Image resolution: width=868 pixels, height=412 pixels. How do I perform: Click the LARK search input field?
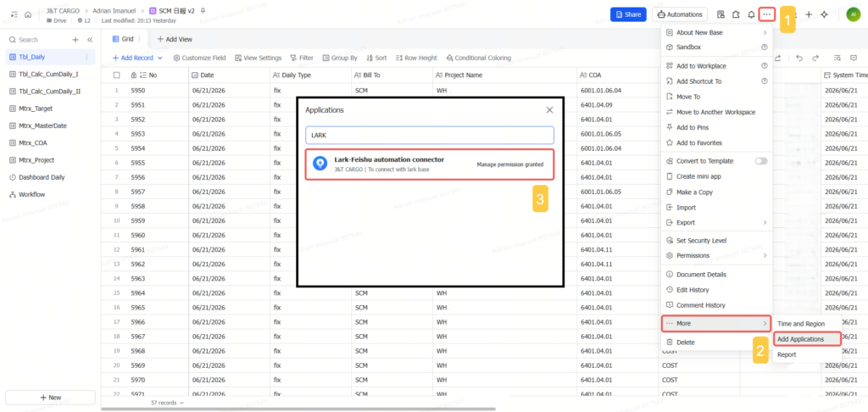click(430, 135)
